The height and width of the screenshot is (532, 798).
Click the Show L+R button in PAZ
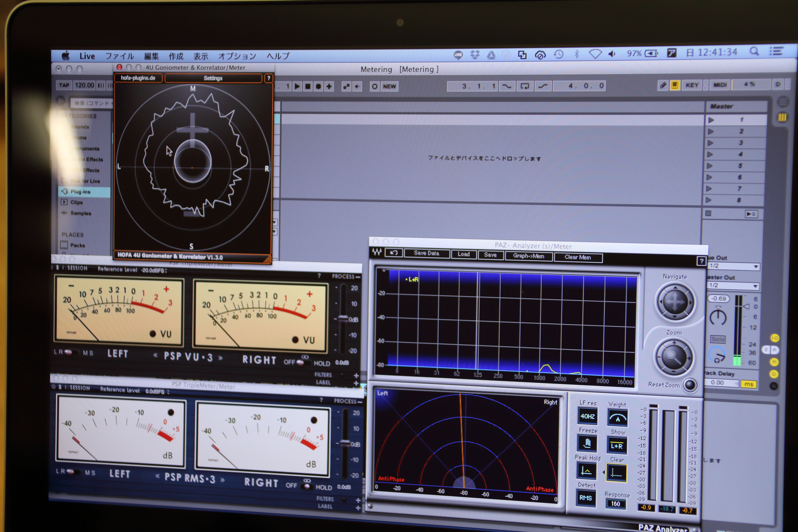(x=617, y=446)
